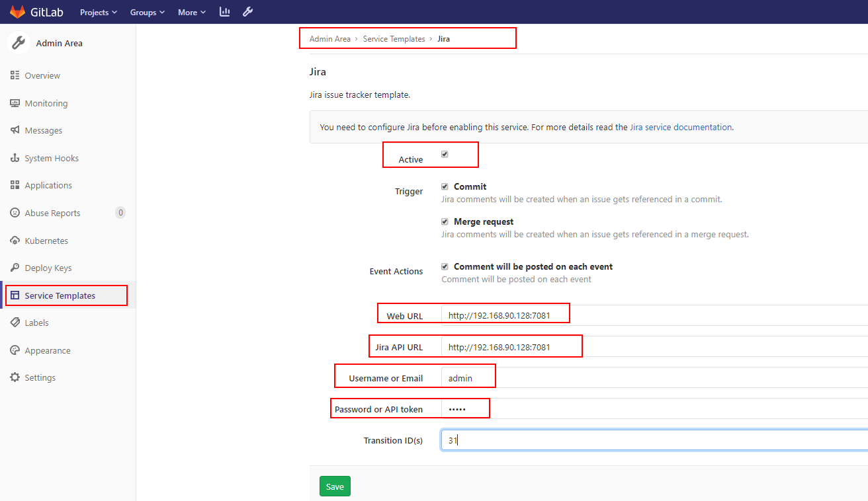Toggle the Commit trigger checkbox
The width and height of the screenshot is (868, 501).
coord(445,186)
